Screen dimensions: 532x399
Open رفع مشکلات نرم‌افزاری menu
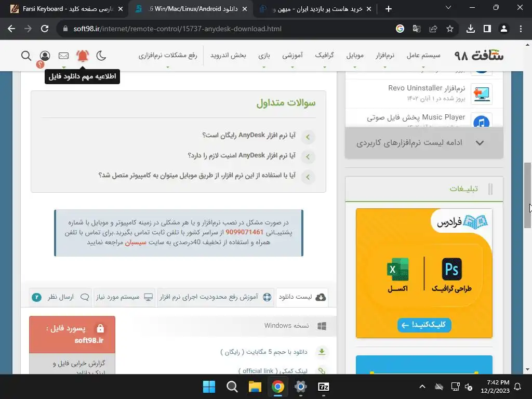tap(168, 55)
